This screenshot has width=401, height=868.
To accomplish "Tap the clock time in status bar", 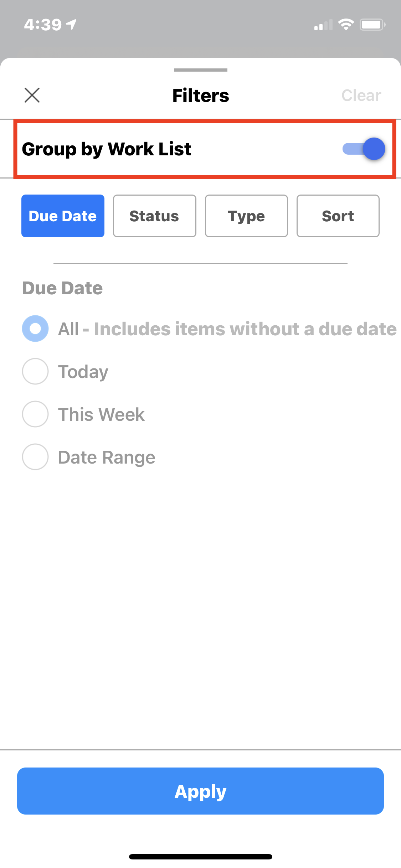I will coord(43,25).
